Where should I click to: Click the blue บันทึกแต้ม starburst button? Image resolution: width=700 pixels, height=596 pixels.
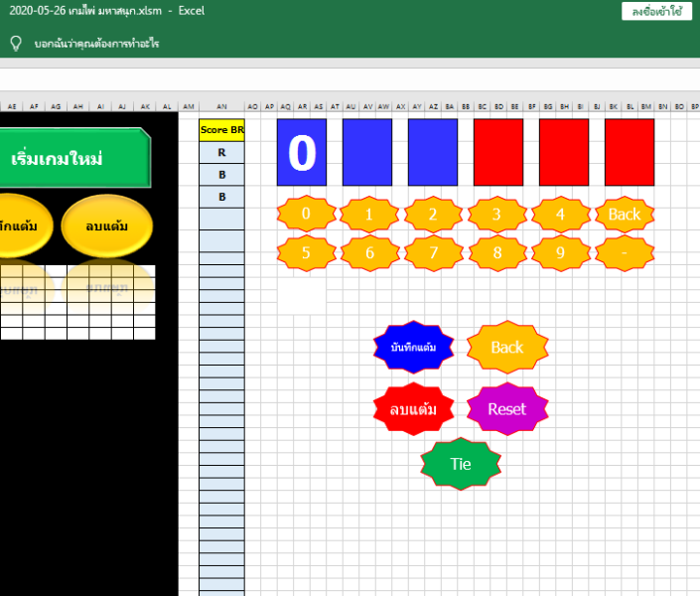point(413,347)
